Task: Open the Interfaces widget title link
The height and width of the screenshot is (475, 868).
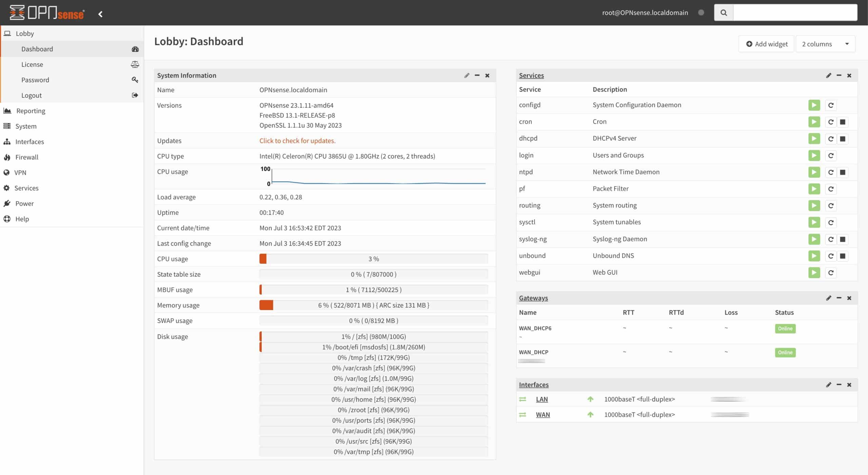Action: (534, 385)
